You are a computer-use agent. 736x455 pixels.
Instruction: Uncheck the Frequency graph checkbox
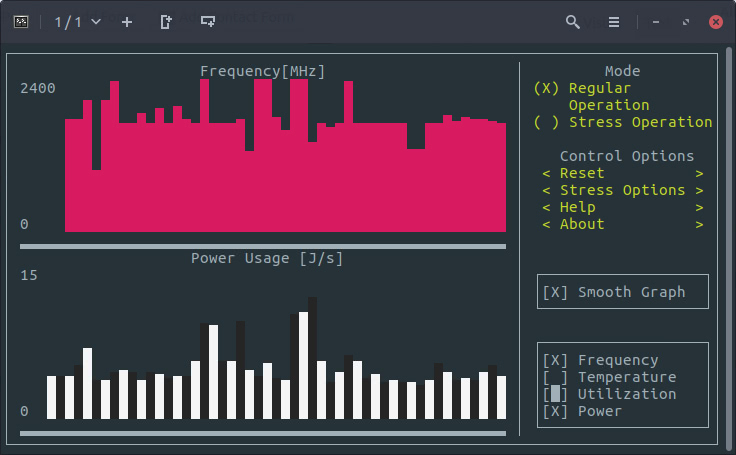coord(555,360)
